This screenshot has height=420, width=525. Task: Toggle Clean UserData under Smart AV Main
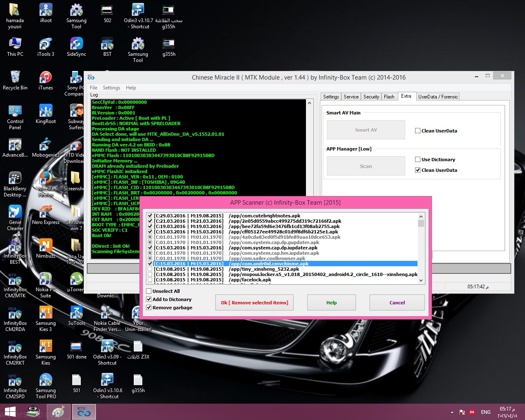pos(418,131)
